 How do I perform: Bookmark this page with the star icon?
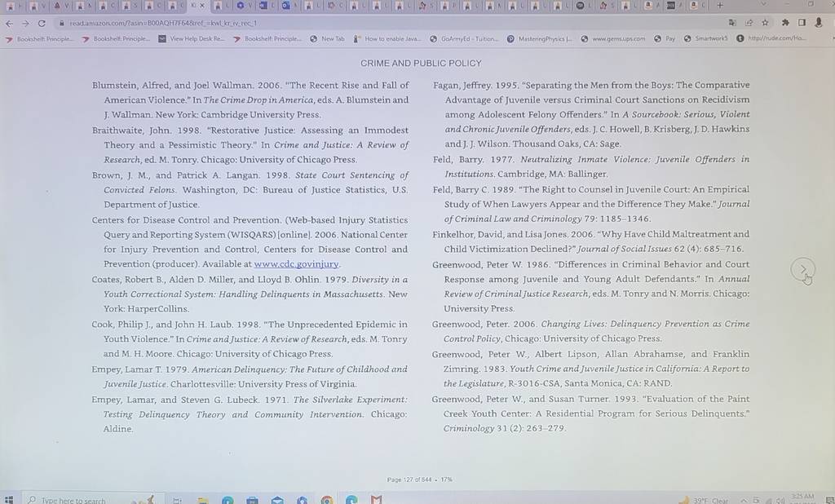point(765,23)
